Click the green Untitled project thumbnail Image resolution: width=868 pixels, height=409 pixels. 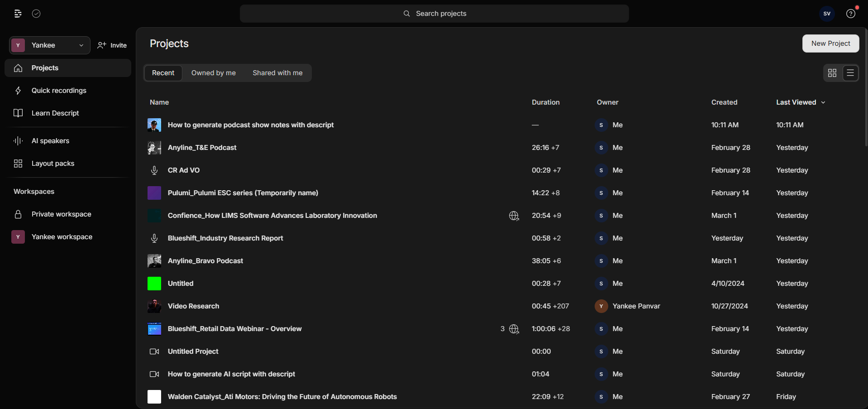click(x=154, y=284)
